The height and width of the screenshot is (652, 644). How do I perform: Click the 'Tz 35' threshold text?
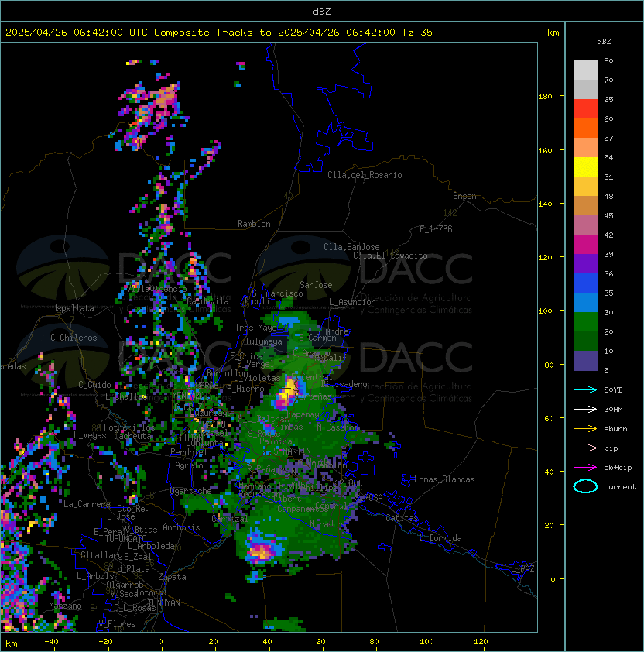point(417,33)
